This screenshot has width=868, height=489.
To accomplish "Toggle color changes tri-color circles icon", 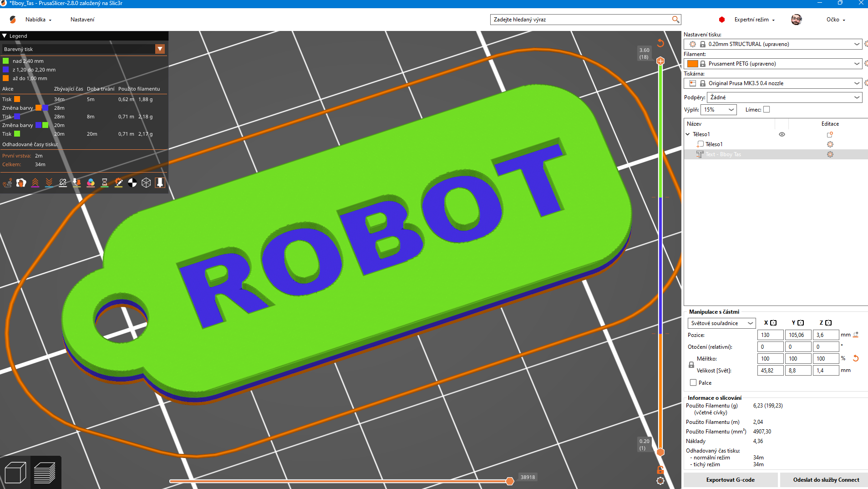I will point(91,183).
